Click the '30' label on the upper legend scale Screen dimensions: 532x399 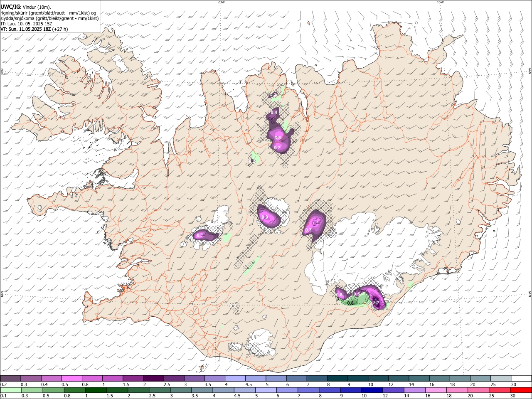tap(514, 384)
